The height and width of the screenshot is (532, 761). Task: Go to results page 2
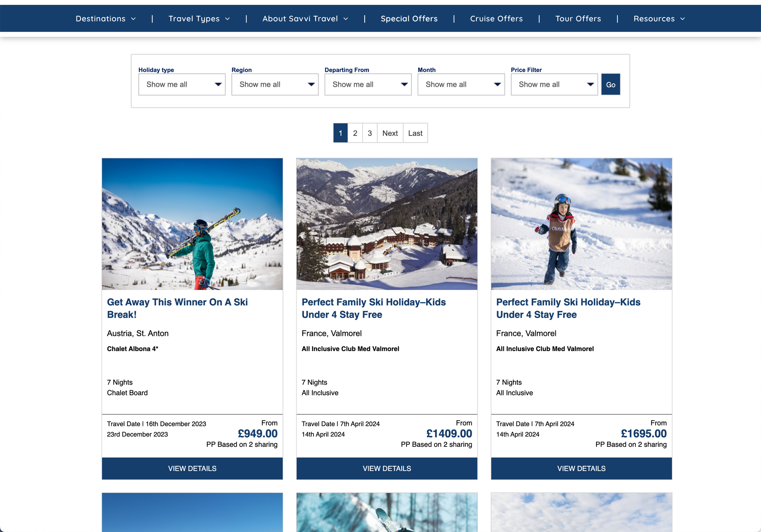355,133
